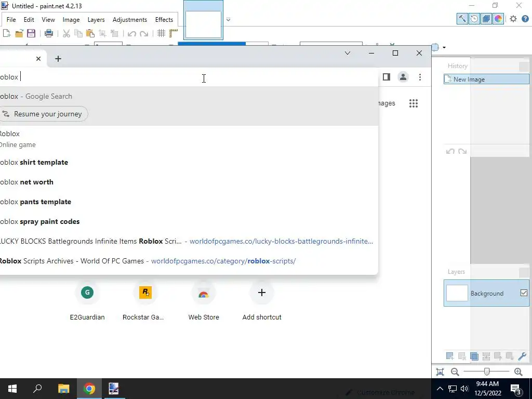
Task: Add a new layer in Layers panel
Action: 450,356
